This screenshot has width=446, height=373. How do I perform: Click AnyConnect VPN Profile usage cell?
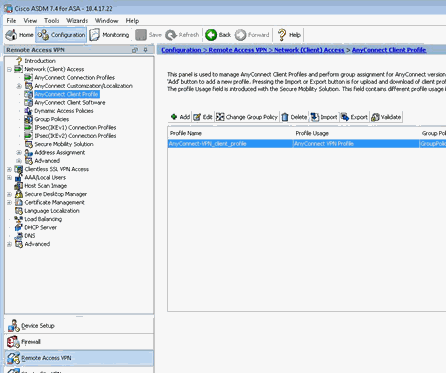(x=356, y=144)
